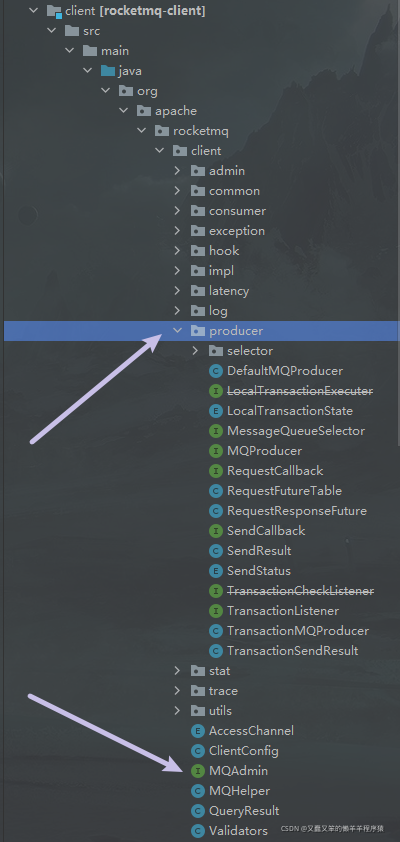
Task: Click the client module folder icon
Action: pyautogui.click(x=54, y=11)
